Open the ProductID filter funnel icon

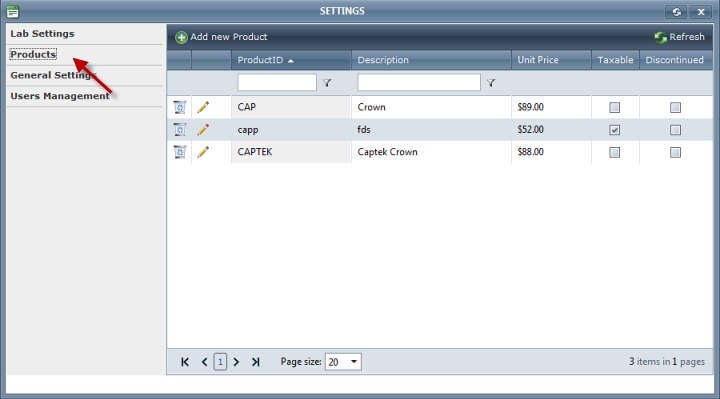tap(327, 83)
